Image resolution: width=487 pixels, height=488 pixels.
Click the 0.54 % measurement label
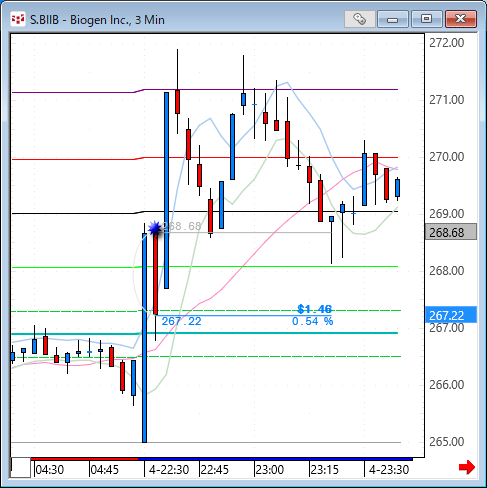coord(312,321)
